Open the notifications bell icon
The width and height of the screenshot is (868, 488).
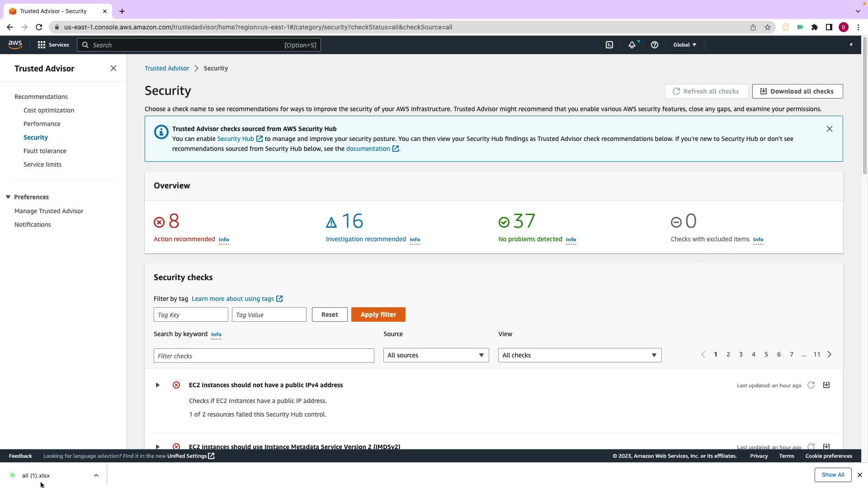(632, 45)
